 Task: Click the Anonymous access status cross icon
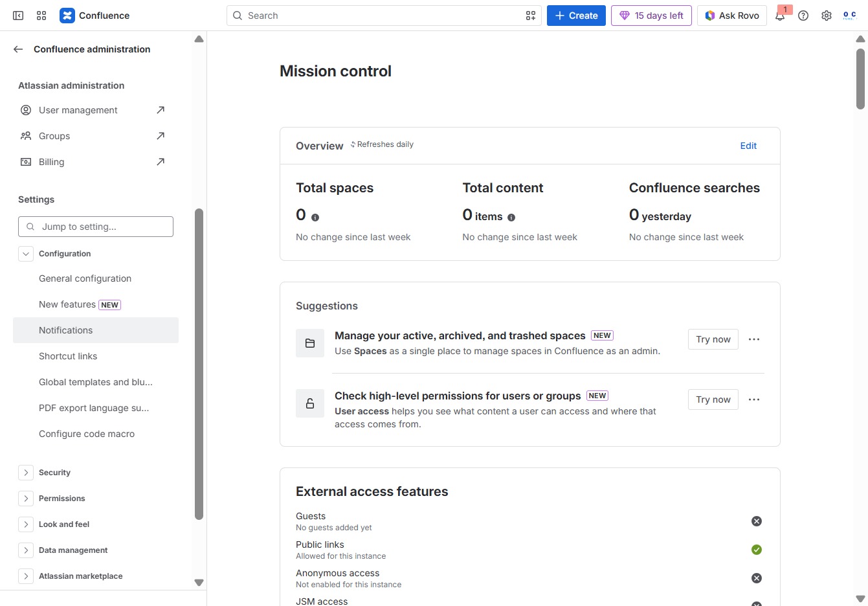757,578
